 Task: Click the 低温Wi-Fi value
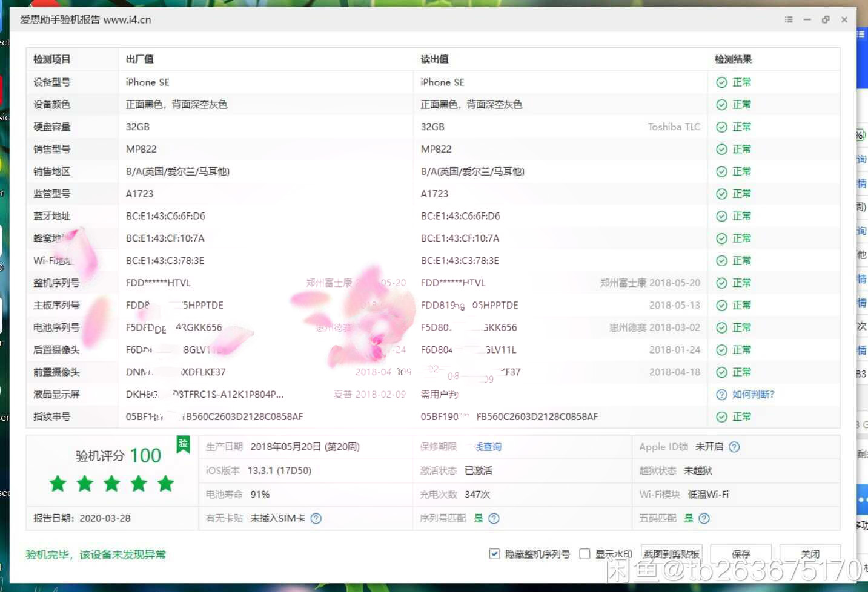(708, 495)
